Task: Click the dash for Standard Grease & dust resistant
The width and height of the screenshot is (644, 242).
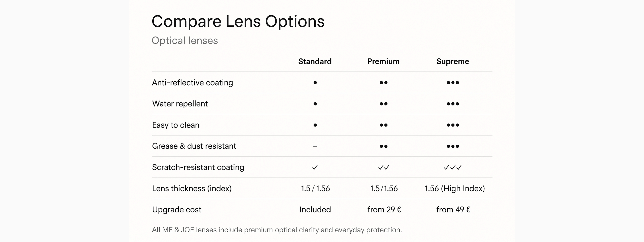Action: pos(315,146)
